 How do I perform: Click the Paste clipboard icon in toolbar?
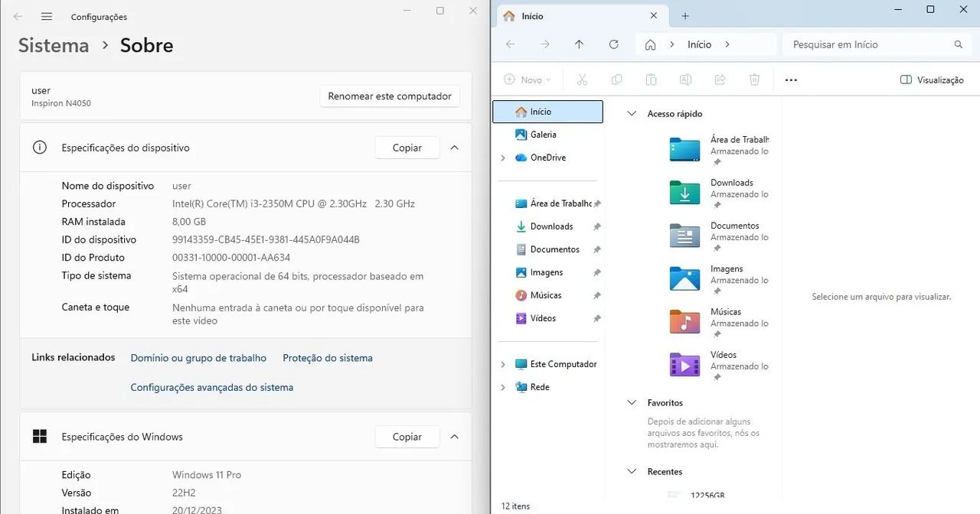pos(651,80)
